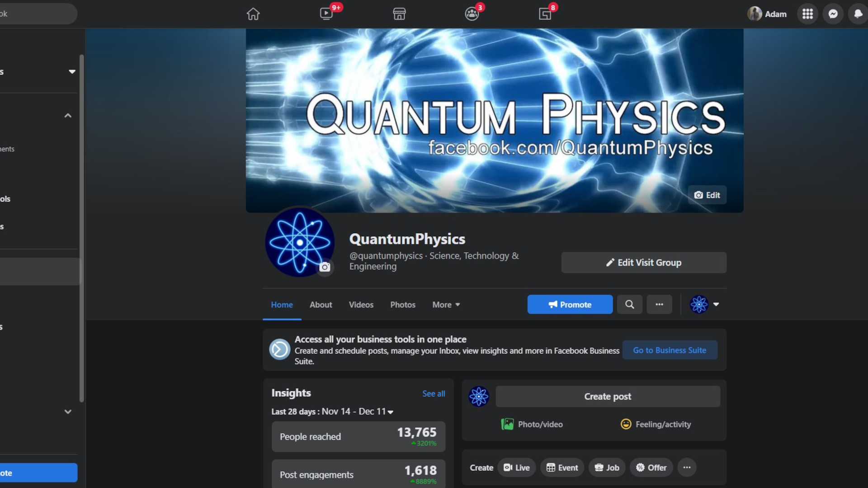Viewport: 868px width, 488px height.
Task: Expand the sidebar section with down chevron
Action: click(68, 412)
